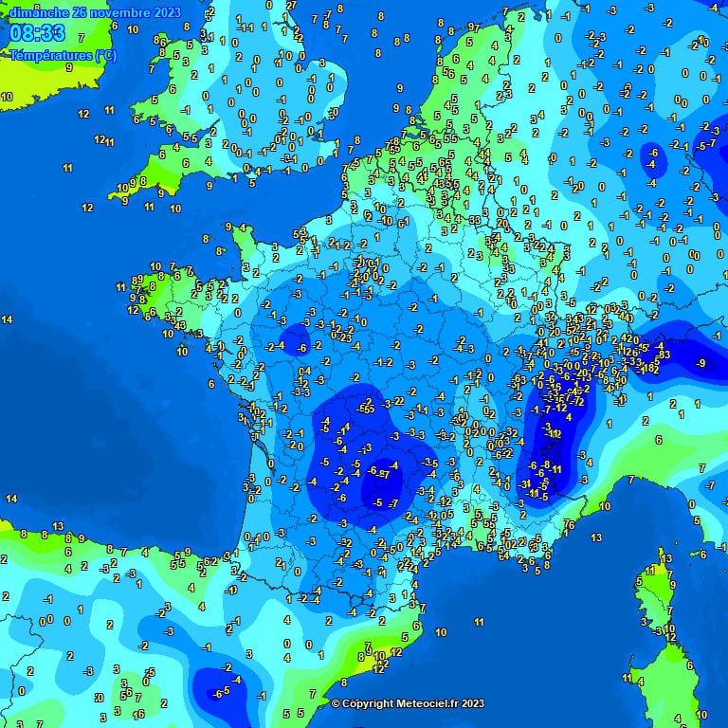728x728 pixels.
Task: Select the -9 reading over the Alps
Action: point(701,363)
